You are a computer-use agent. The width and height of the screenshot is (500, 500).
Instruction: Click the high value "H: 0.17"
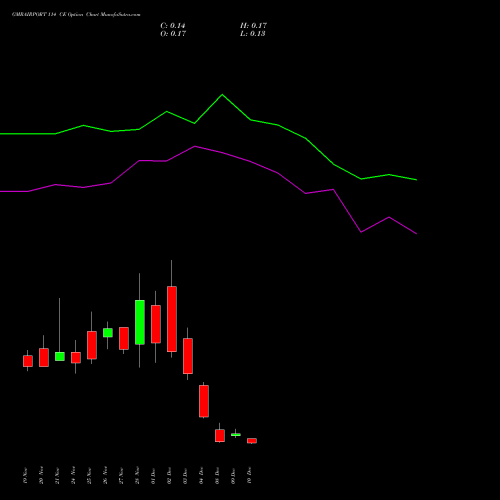253,26
